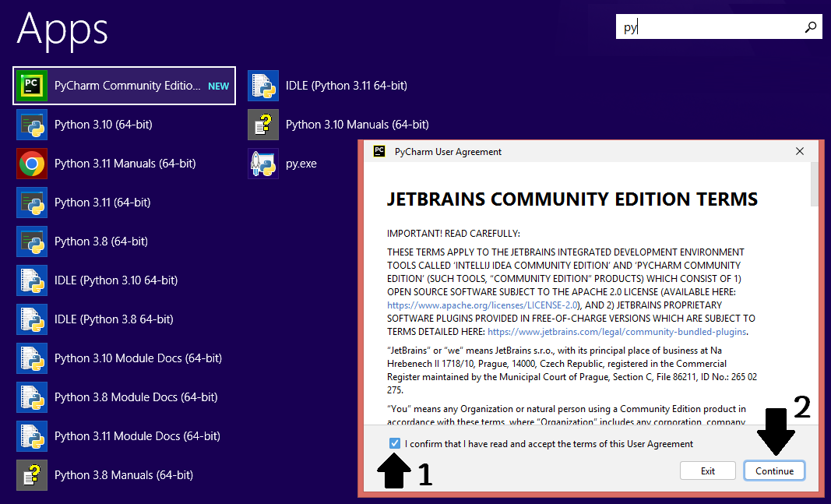This screenshot has height=504, width=831.
Task: Select 'IDLE (Python 3.10 64-bit)' label text
Action: tap(116, 280)
